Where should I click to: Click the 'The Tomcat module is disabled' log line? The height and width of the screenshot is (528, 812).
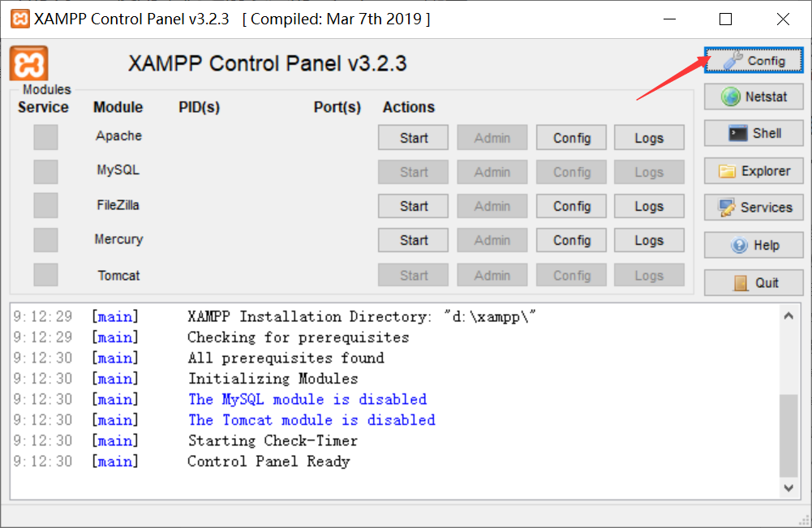[311, 420]
